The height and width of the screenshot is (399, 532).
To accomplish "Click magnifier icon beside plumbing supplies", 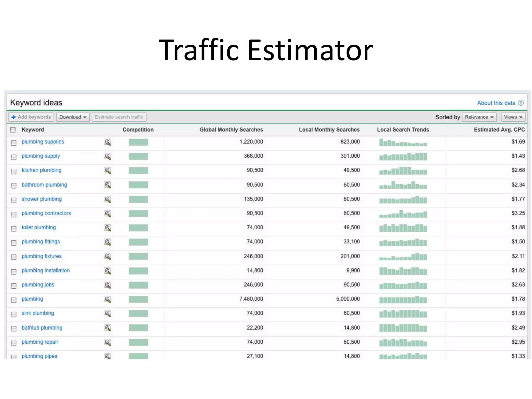I will click(107, 142).
